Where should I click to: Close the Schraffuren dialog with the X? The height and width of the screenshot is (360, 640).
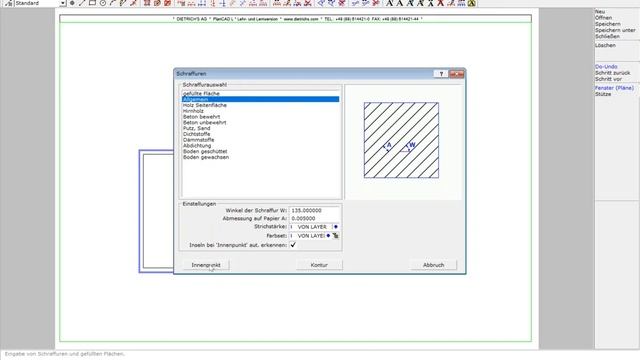[456, 73]
